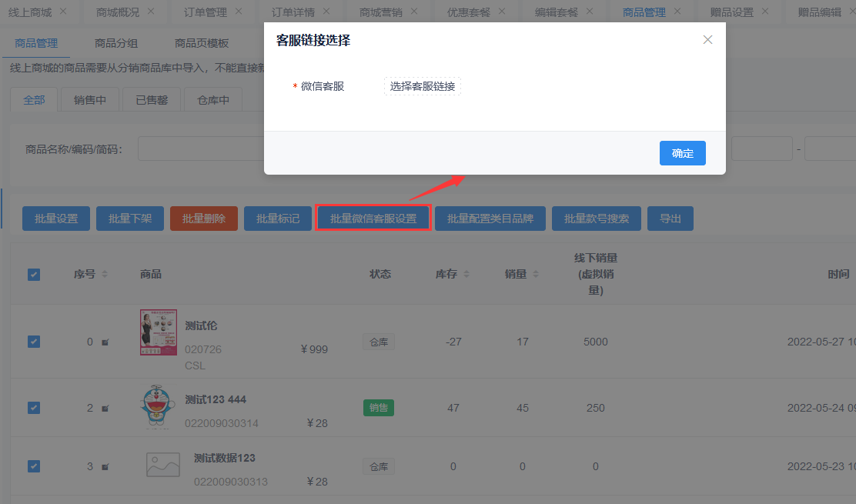The height and width of the screenshot is (504, 856).
Task: Close the 订单详情 tab
Action: (326, 11)
